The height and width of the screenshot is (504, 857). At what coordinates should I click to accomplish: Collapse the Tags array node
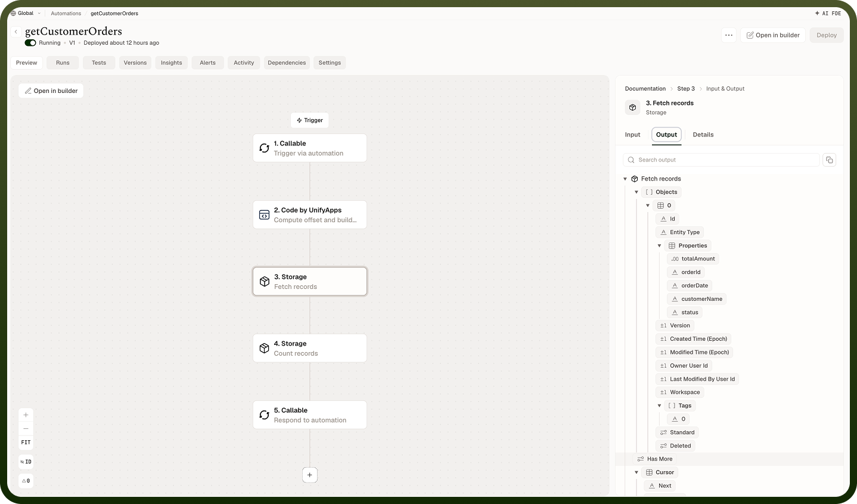pyautogui.click(x=659, y=406)
